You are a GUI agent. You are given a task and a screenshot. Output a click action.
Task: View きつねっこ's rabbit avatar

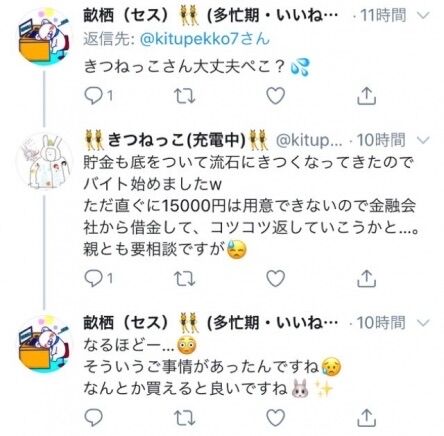pos(44,161)
